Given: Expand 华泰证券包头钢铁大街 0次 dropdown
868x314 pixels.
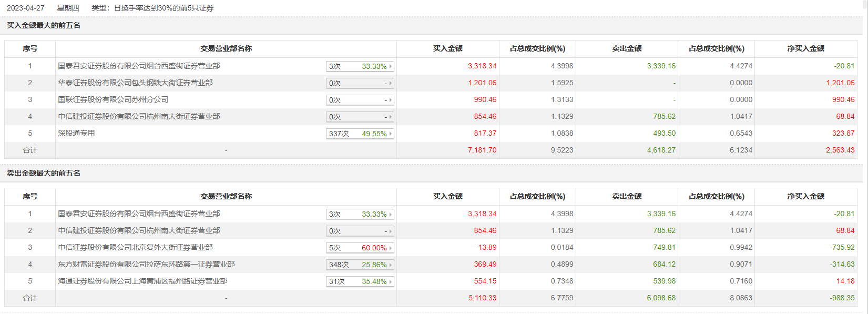Looking at the screenshot, I should tap(360, 83).
